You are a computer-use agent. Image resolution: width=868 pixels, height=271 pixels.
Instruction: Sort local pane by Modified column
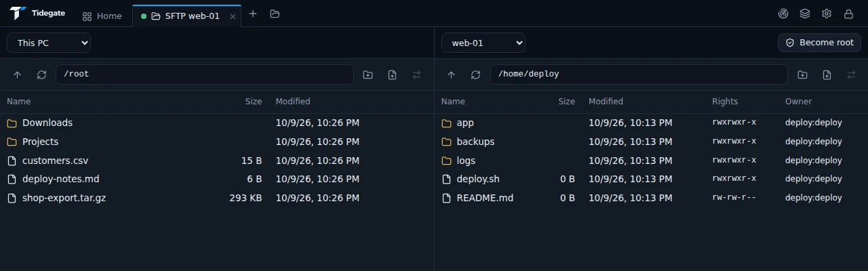pos(293,102)
